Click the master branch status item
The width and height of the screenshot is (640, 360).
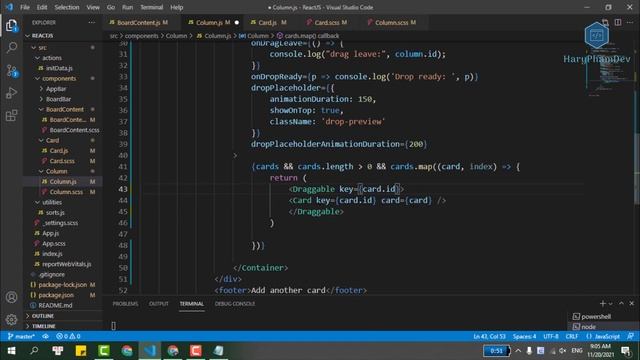pyautogui.click(x=21, y=336)
